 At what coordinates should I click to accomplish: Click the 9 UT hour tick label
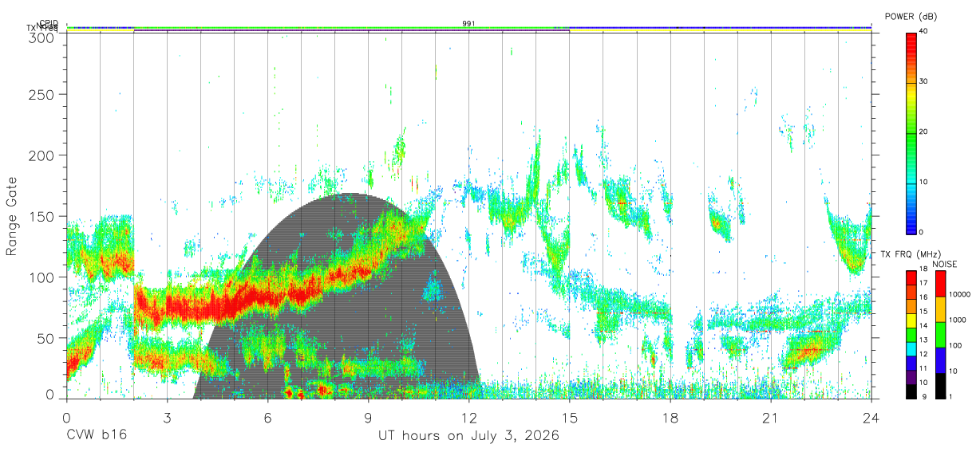(368, 417)
